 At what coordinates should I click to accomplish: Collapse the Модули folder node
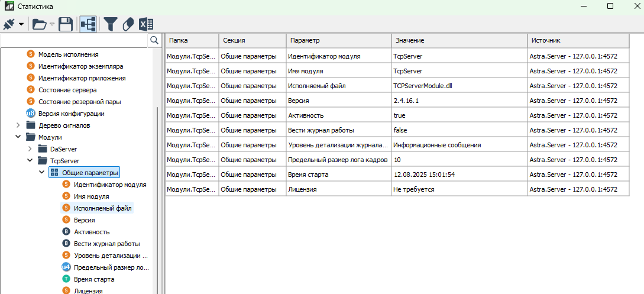pos(18,137)
